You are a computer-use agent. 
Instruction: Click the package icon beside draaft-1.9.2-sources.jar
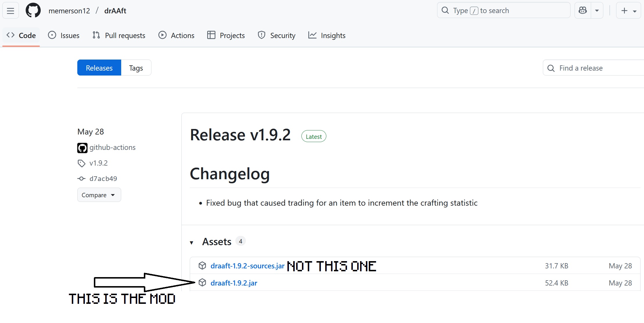[x=202, y=265]
